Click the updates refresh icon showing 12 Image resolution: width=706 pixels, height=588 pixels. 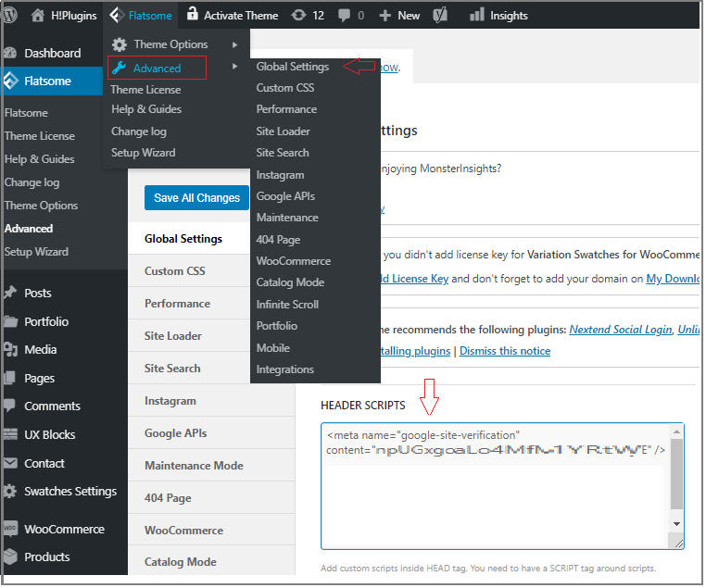[x=298, y=16]
